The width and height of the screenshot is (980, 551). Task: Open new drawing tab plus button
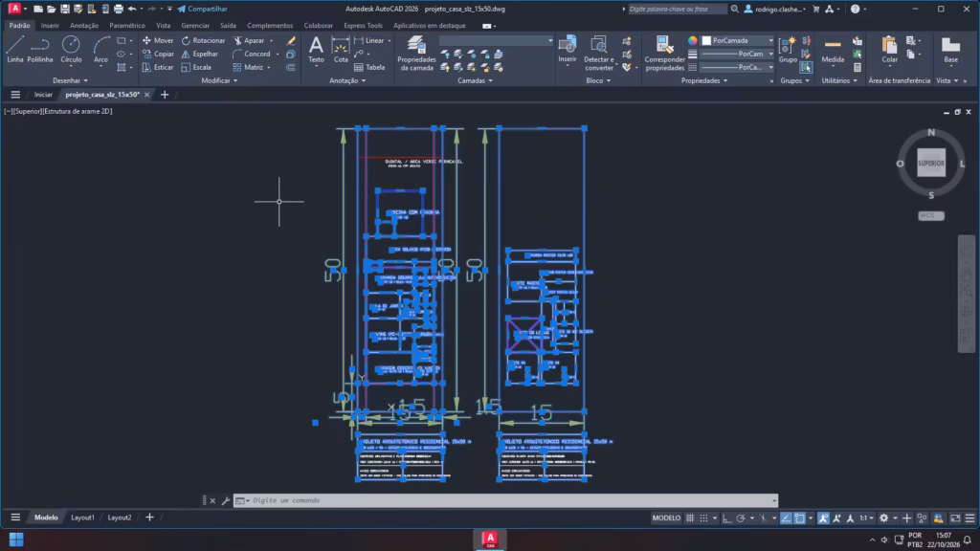coord(165,95)
